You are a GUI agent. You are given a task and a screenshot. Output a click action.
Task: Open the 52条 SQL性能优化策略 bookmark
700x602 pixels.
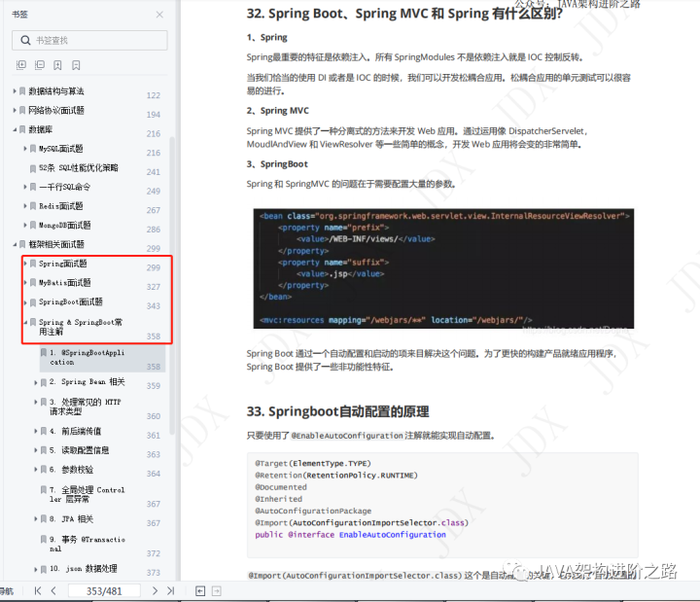click(79, 168)
